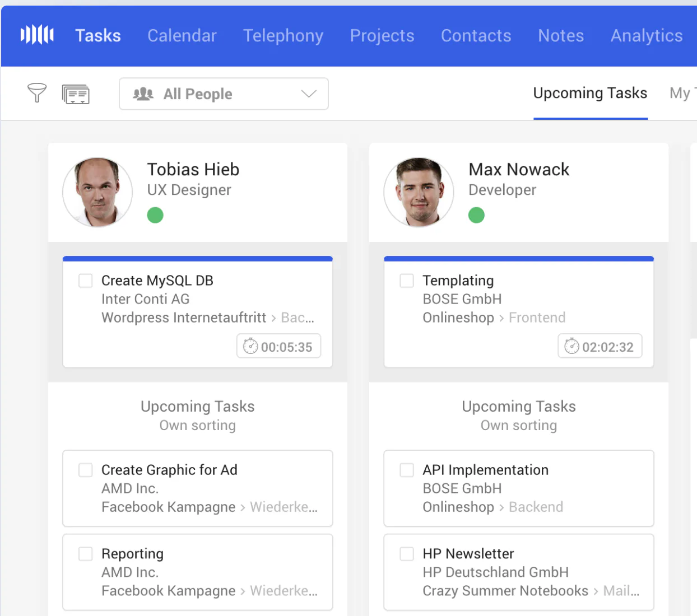This screenshot has width=697, height=616.
Task: Switch to the Calendar section
Action: tap(182, 35)
